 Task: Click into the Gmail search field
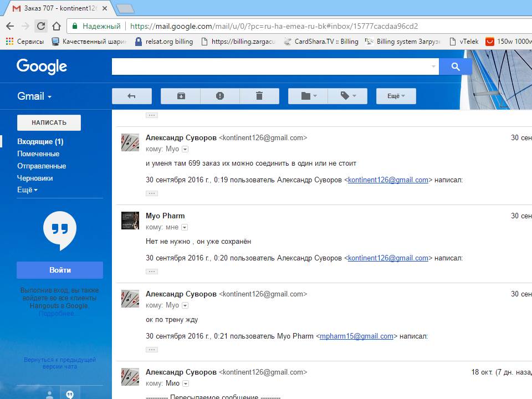tap(272, 66)
